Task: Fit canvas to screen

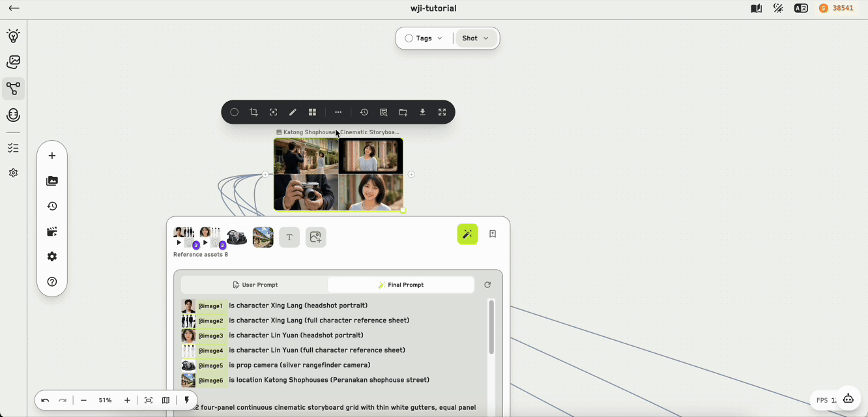Action: tap(149, 401)
